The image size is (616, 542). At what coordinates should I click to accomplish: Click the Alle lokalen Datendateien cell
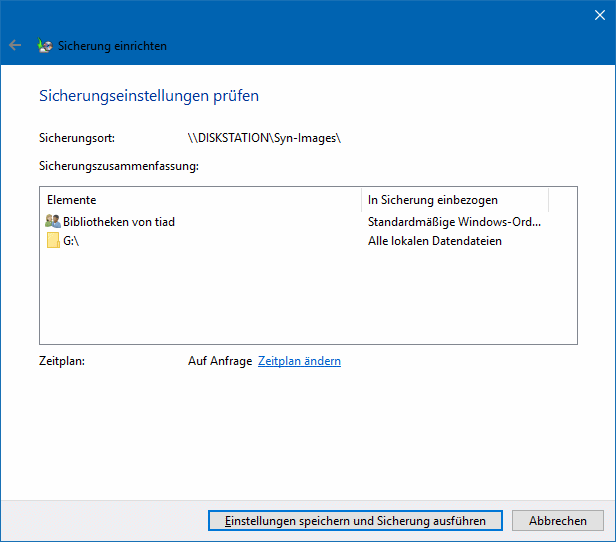point(435,241)
